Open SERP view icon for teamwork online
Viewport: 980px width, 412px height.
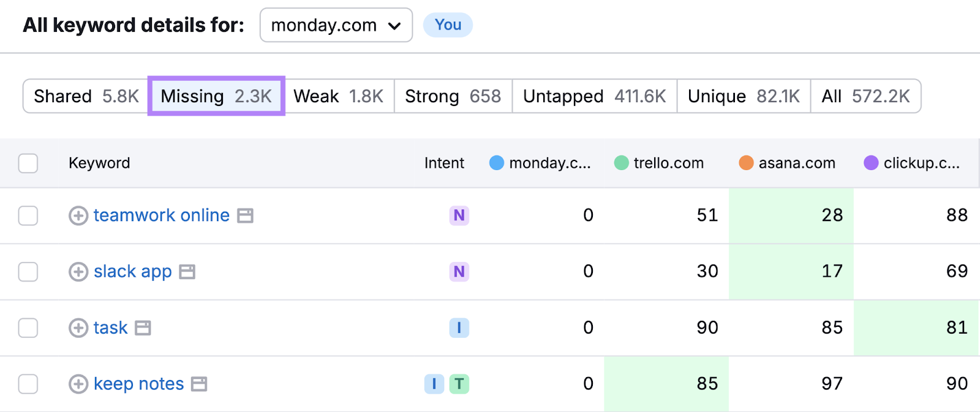point(246,215)
